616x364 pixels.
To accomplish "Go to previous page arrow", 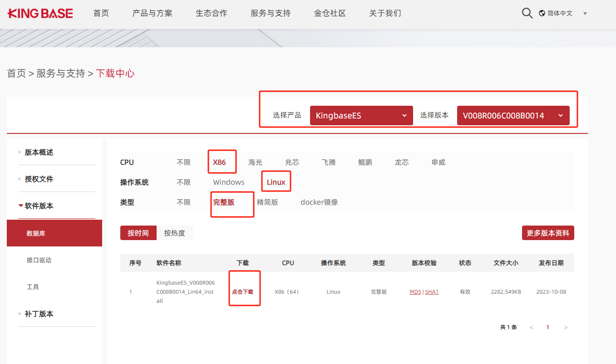I will point(532,327).
